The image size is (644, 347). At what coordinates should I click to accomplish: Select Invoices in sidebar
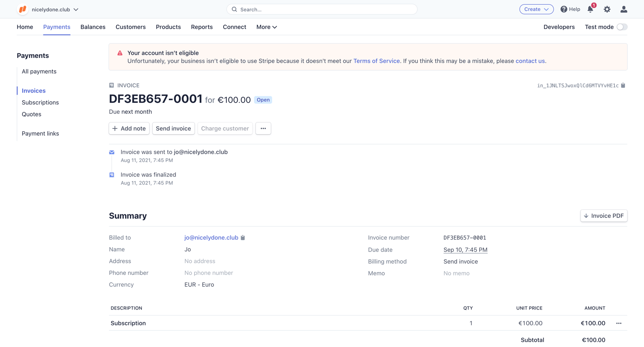click(x=34, y=90)
